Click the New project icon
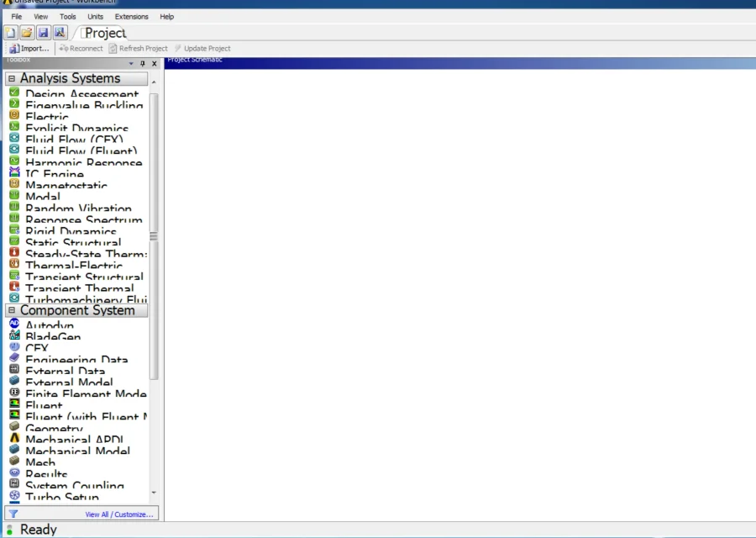Image resolution: width=756 pixels, height=538 pixels. [10, 33]
